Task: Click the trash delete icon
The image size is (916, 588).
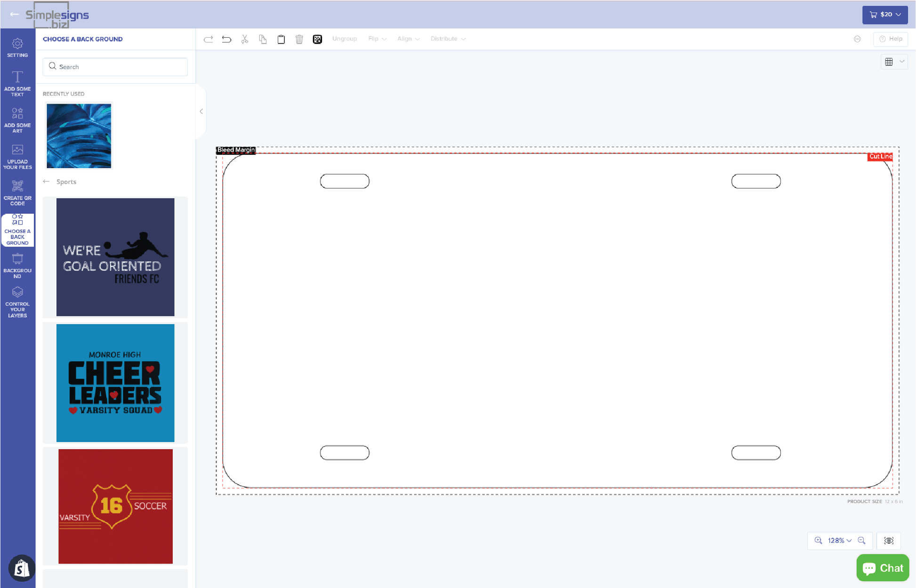Action: tap(299, 39)
